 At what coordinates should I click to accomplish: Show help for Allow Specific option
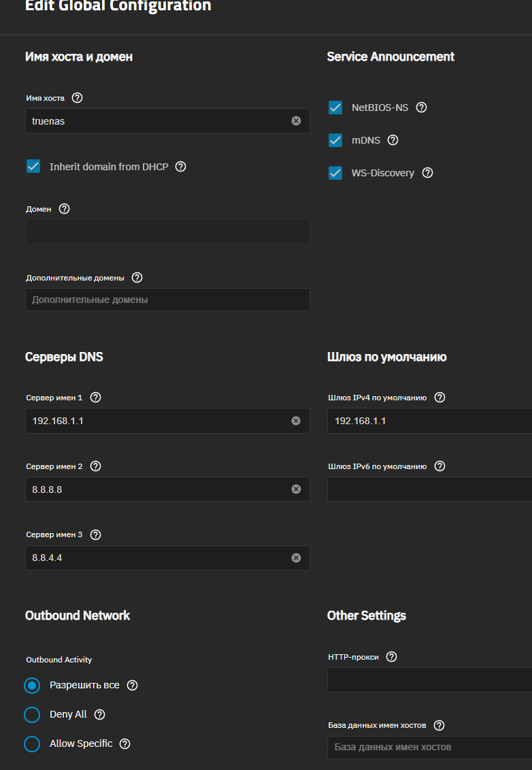pyautogui.click(x=125, y=744)
